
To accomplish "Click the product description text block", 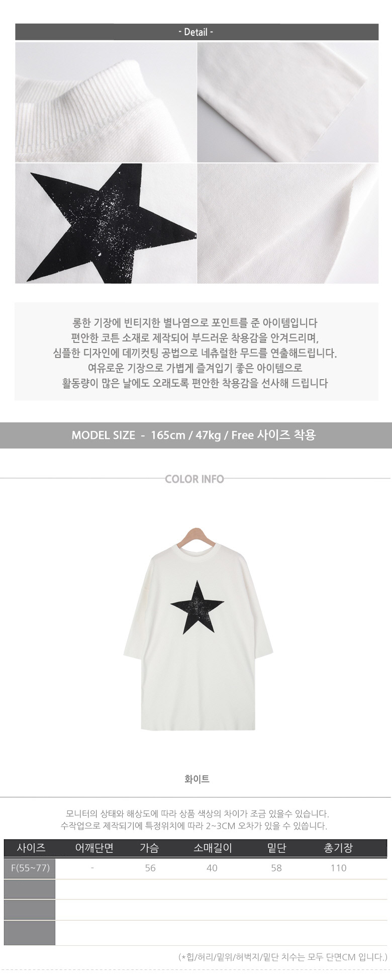I will click(x=197, y=352).
